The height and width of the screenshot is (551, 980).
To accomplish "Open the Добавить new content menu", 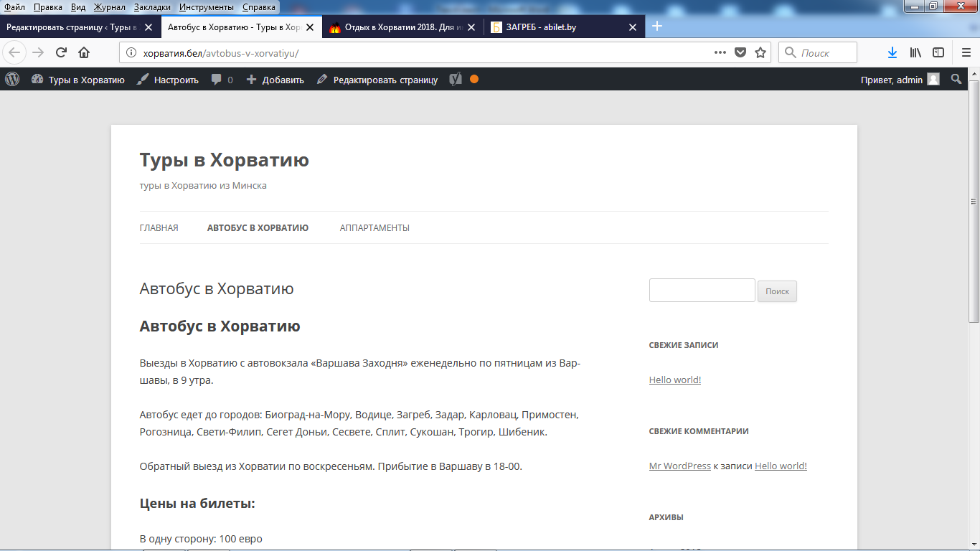I will (275, 80).
